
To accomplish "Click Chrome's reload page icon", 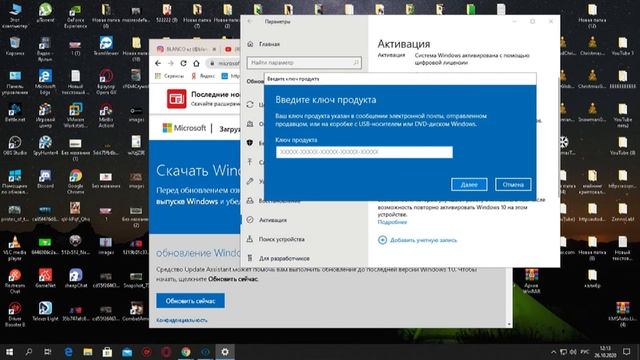I will (183, 63).
